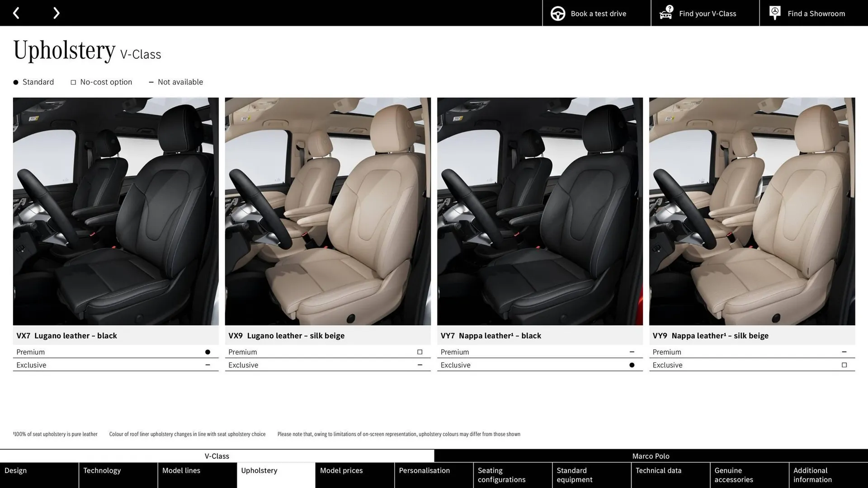Image resolution: width=868 pixels, height=488 pixels.
Task: Click the Not available dash in the legend
Action: [x=151, y=82]
